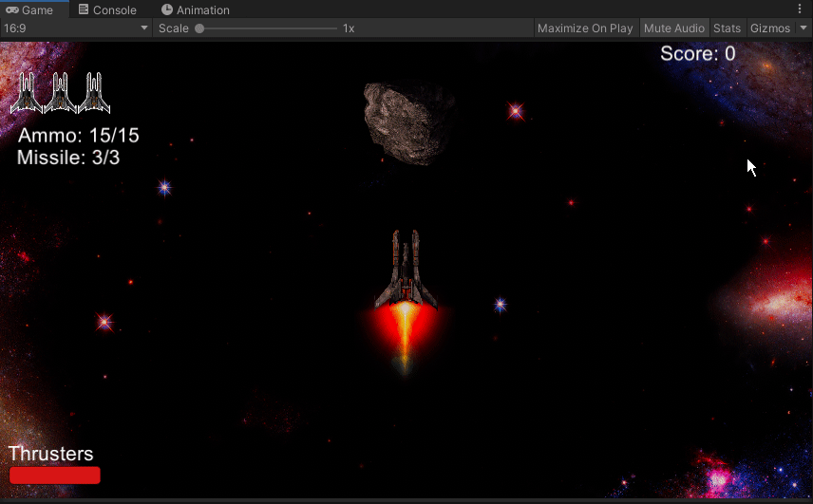Toggle Maximize On Play
This screenshot has height=504, width=813.
(x=585, y=28)
